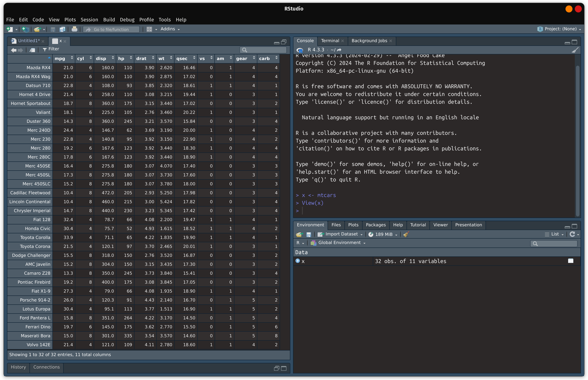The image size is (588, 380).
Task: Click the data viewer search box
Action: [x=262, y=50]
